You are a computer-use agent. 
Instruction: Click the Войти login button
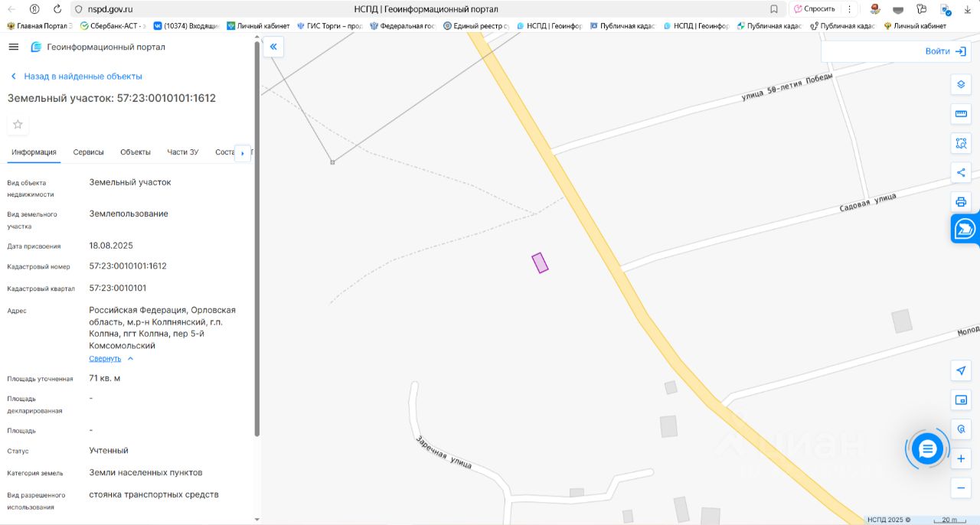click(946, 51)
